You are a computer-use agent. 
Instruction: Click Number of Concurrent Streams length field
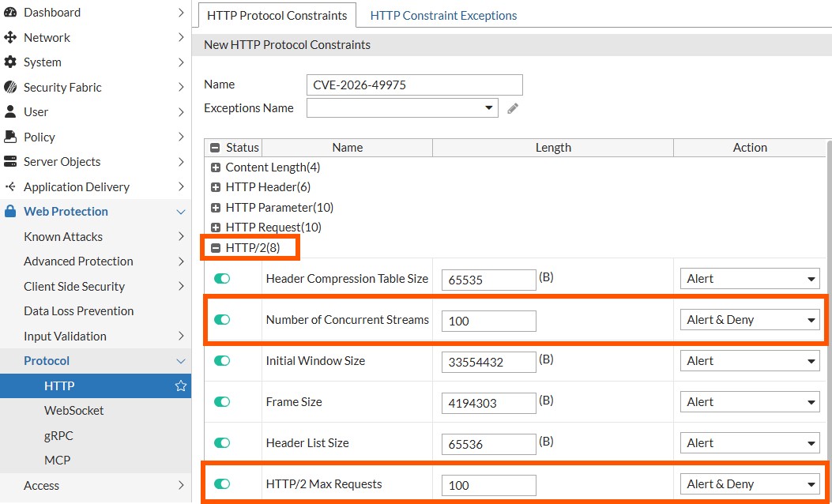click(x=489, y=321)
